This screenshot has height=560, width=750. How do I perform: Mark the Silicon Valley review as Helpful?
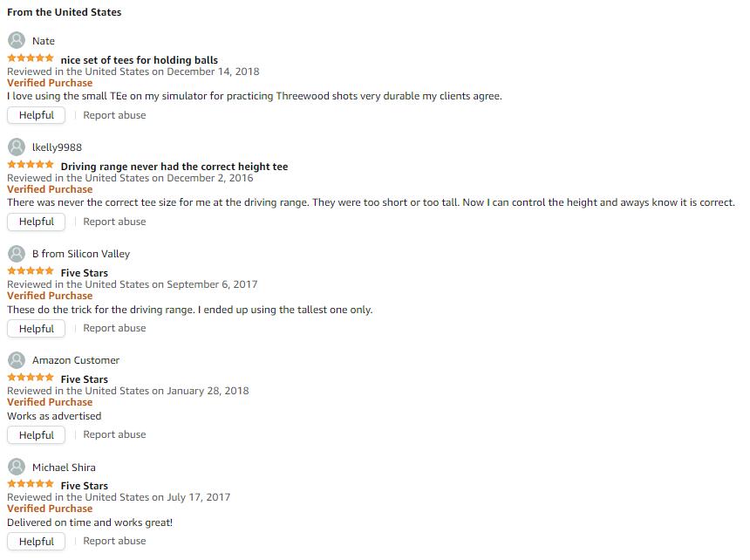[37, 329]
